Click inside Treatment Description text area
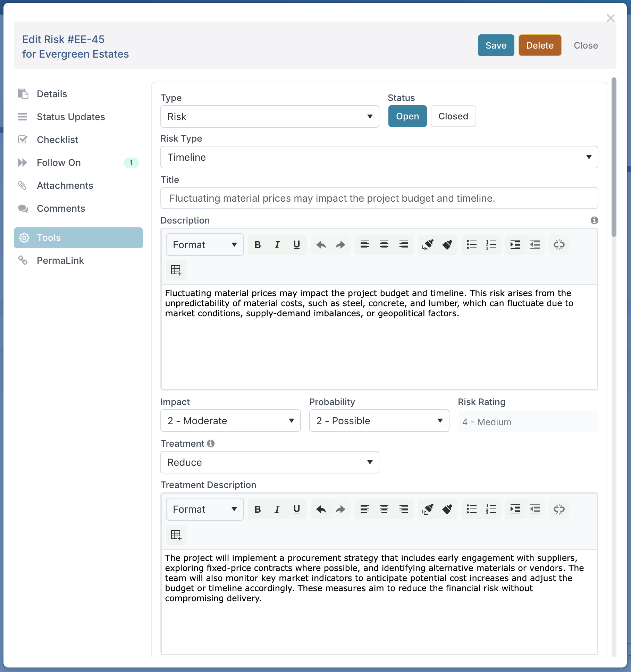The image size is (631, 672). (x=379, y=601)
